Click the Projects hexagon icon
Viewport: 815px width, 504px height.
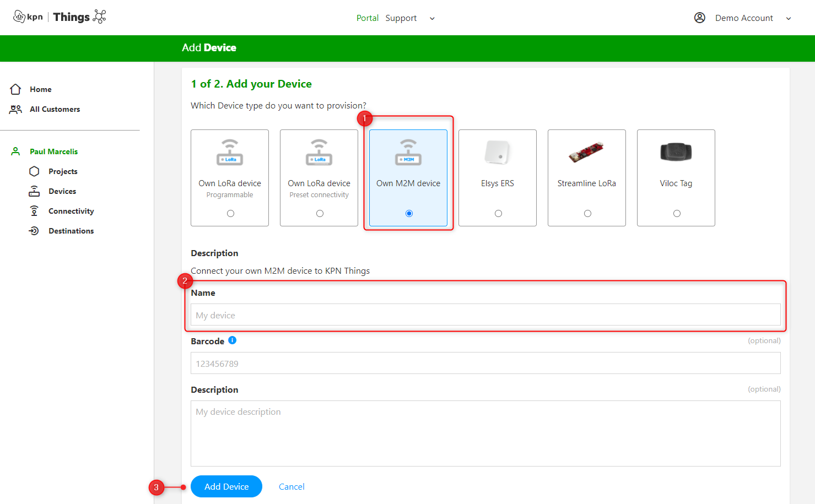(34, 171)
